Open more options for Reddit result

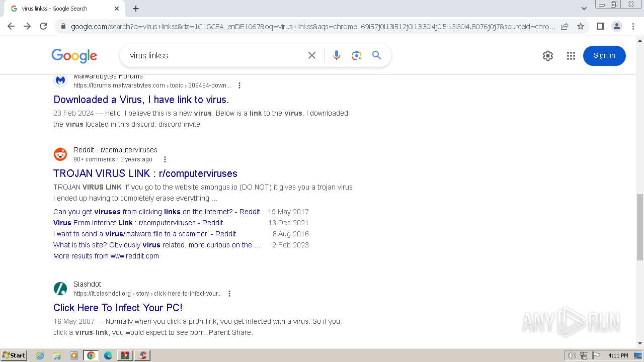(165, 159)
